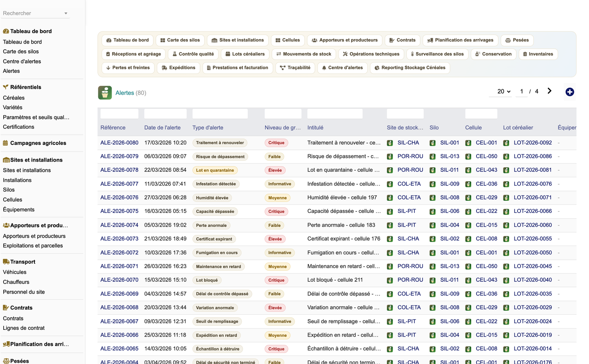
Task: Click the Rechercher search field
Action: point(32,13)
